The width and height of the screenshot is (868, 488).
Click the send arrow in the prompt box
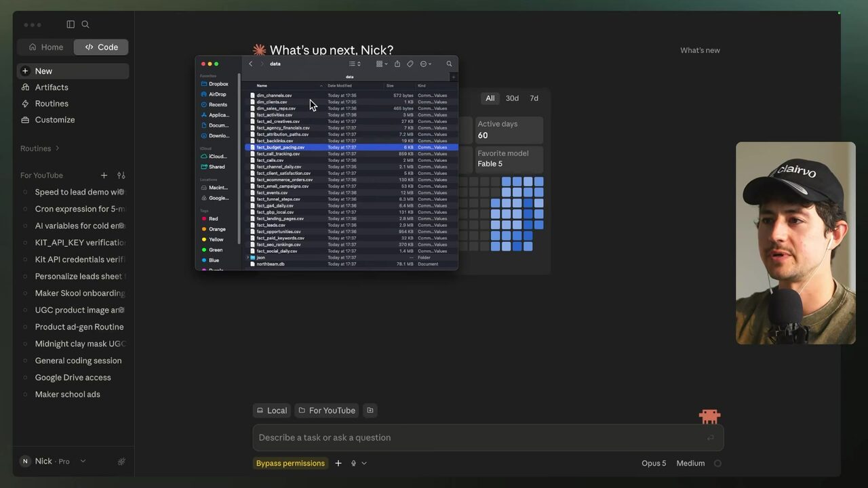(x=711, y=438)
